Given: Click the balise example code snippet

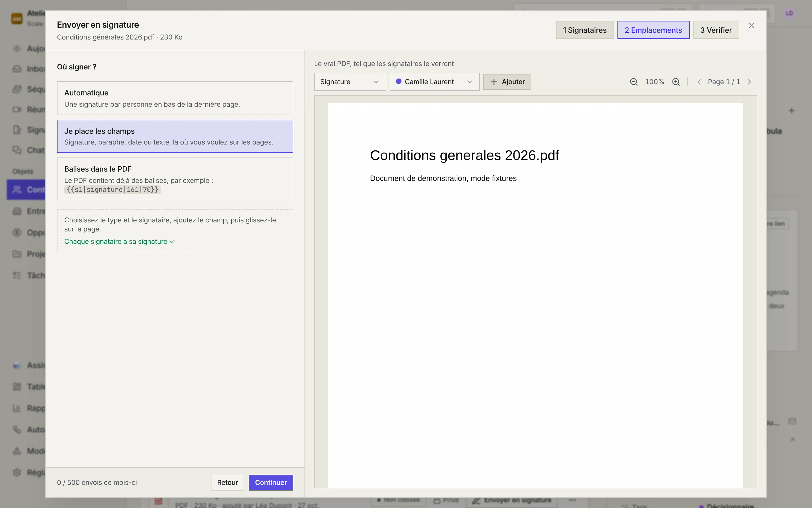Looking at the screenshot, I should coord(112,189).
